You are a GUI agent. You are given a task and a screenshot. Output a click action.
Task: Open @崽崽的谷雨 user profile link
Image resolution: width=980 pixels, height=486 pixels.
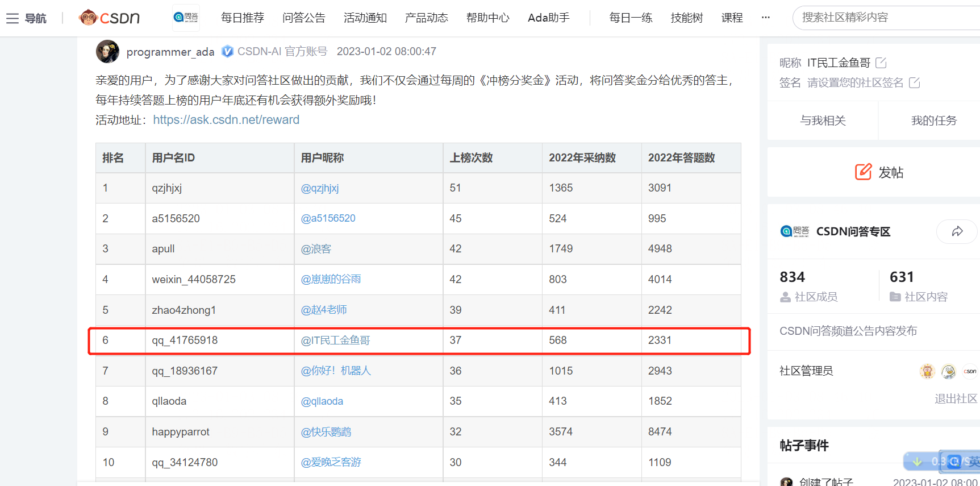click(x=331, y=279)
